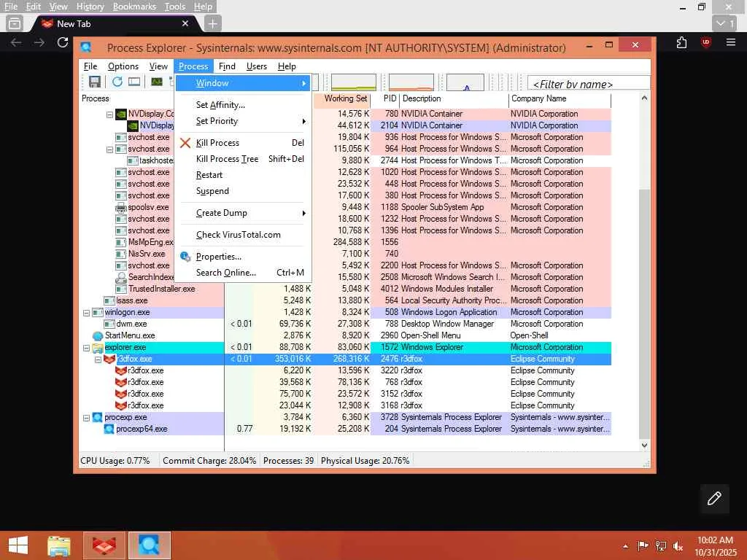This screenshot has height=560, width=747.
Task: Click the StartMenu.exe shell icon
Action: tap(98, 335)
